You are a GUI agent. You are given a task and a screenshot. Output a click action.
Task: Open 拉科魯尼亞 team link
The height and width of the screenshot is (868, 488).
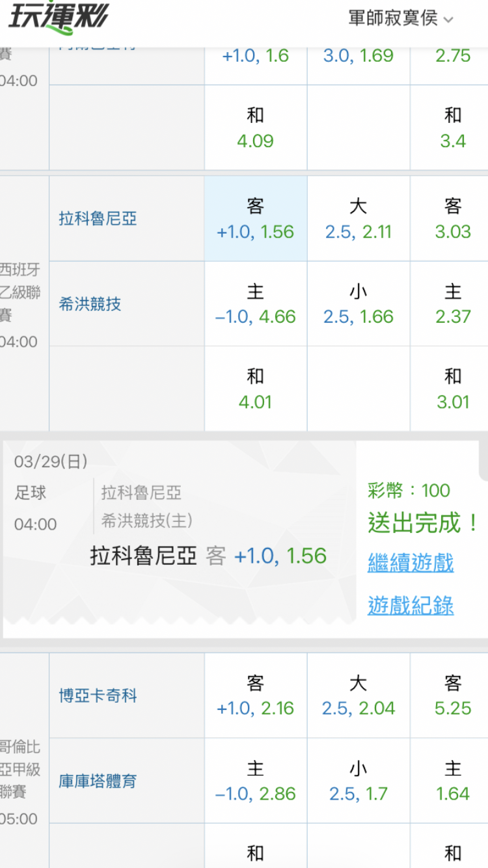[x=98, y=219]
